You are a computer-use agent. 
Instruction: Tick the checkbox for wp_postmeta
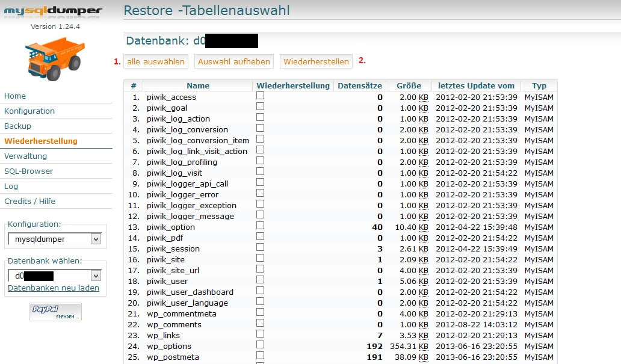pos(260,356)
